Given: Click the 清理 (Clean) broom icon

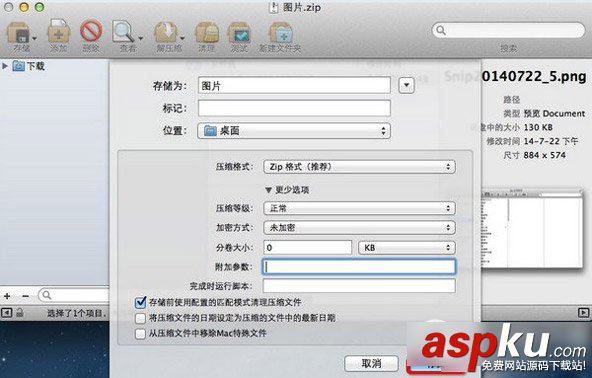Looking at the screenshot, I should (x=206, y=32).
